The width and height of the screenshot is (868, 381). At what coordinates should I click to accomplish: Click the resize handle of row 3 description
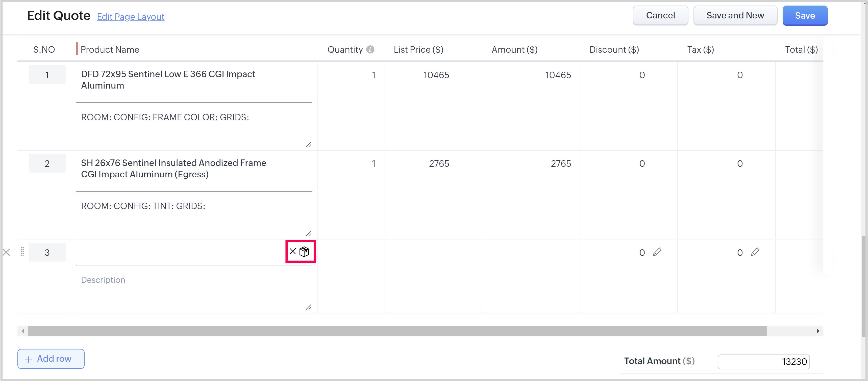pos(308,307)
